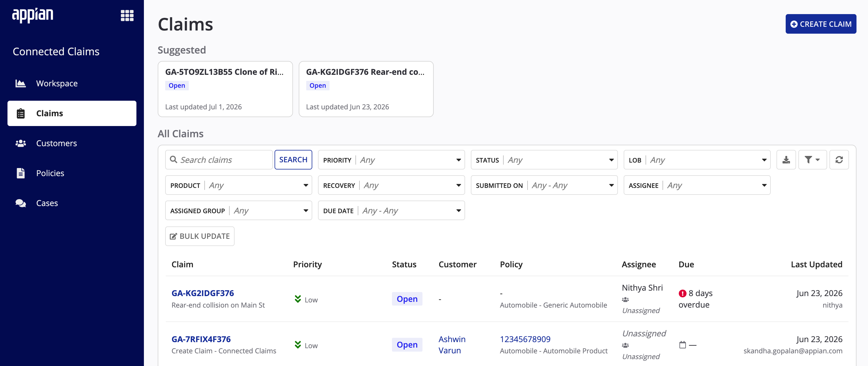Click the group icon in GA-7RFIX4F376 assignee cell
The width and height of the screenshot is (868, 366).
coord(625,345)
